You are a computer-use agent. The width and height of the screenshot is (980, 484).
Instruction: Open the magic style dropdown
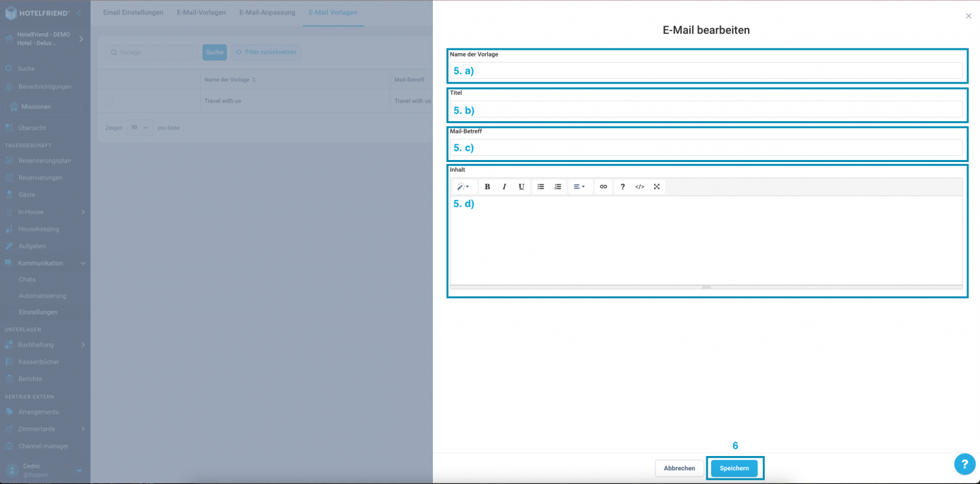(463, 187)
